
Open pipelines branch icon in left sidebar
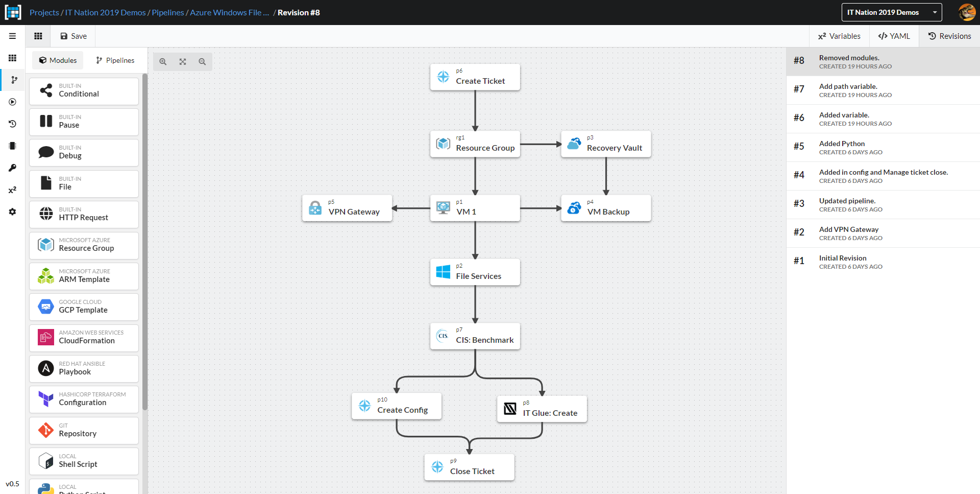[x=14, y=80]
